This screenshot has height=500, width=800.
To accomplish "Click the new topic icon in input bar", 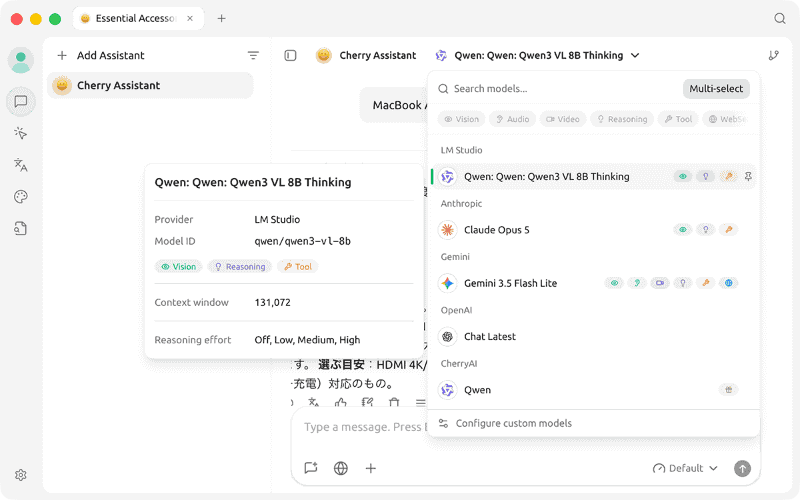I will point(311,468).
